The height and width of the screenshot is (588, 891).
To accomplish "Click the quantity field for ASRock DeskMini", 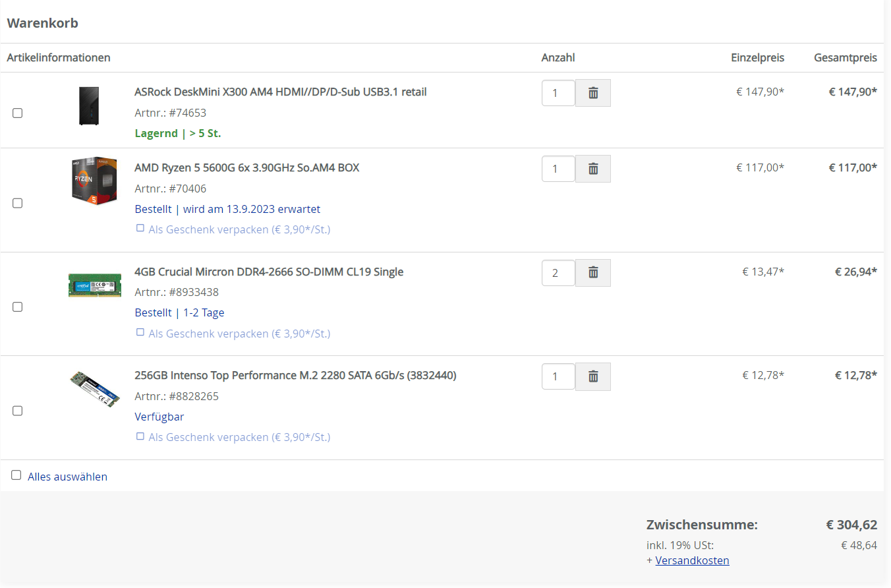I will click(x=558, y=92).
